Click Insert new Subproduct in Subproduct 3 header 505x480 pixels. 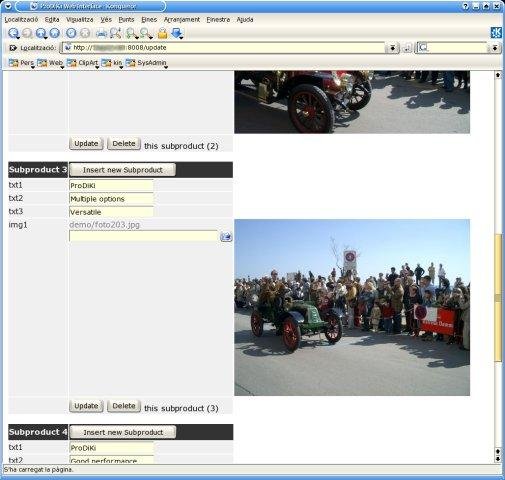pyautogui.click(x=122, y=170)
